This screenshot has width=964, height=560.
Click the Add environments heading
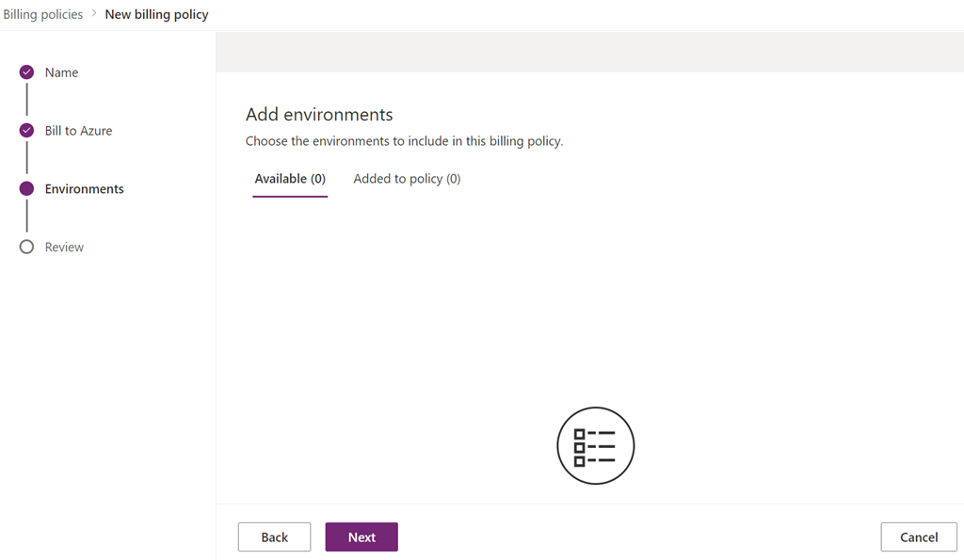coord(319,115)
